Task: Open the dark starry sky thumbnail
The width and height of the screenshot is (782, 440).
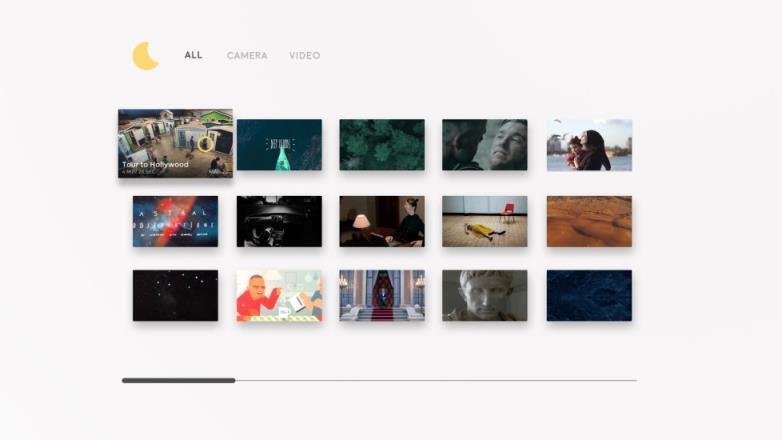Action: 175,295
